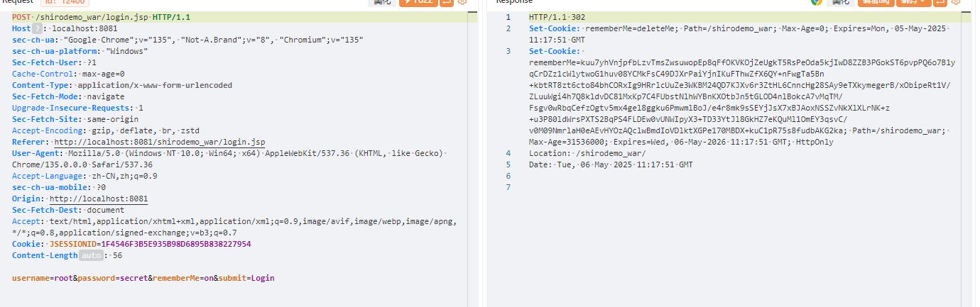Click the Sec-Fetch-Dest document line

click(x=68, y=210)
